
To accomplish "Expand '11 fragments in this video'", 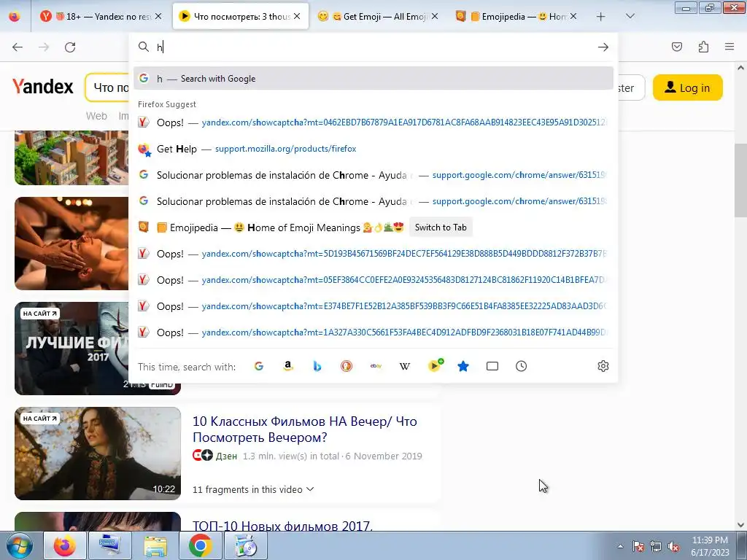I will pos(253,489).
